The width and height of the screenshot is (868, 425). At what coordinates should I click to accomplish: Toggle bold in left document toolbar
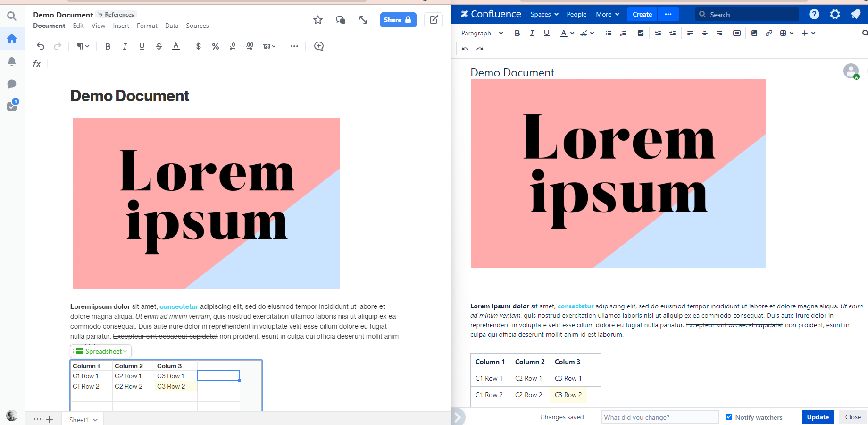click(x=108, y=46)
